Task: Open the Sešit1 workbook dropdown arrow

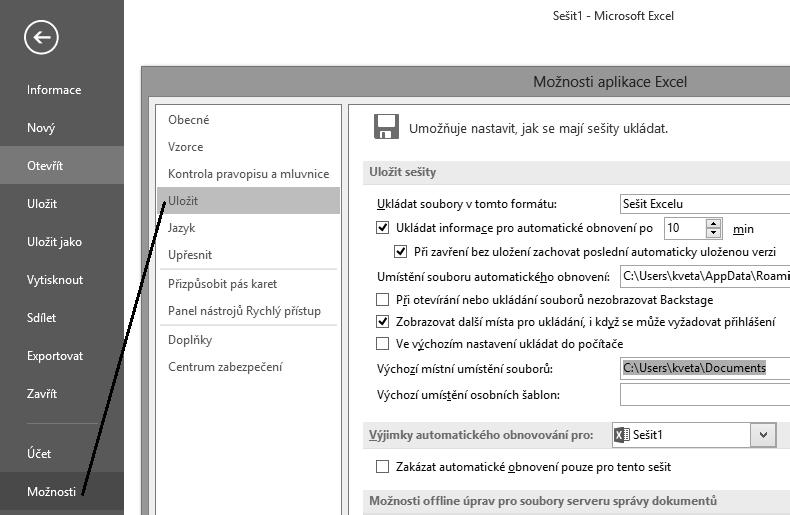Action: point(763,434)
